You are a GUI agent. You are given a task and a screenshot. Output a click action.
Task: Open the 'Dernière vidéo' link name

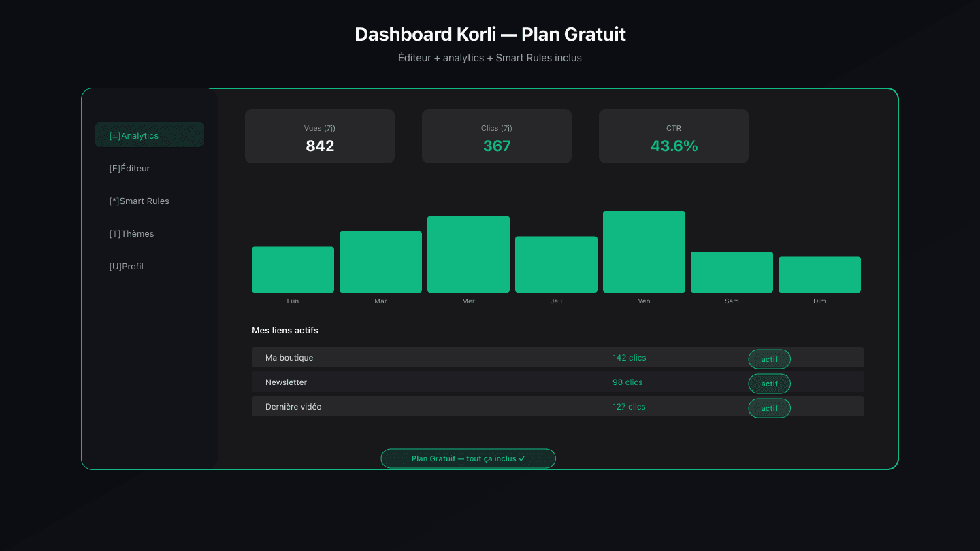coord(293,407)
